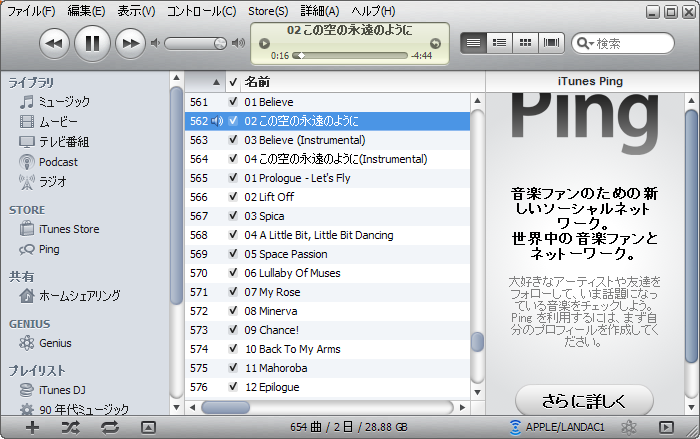Image resolution: width=700 pixels, height=439 pixels.
Task: Click speaker icon on playing row 562
Action: click(217, 121)
